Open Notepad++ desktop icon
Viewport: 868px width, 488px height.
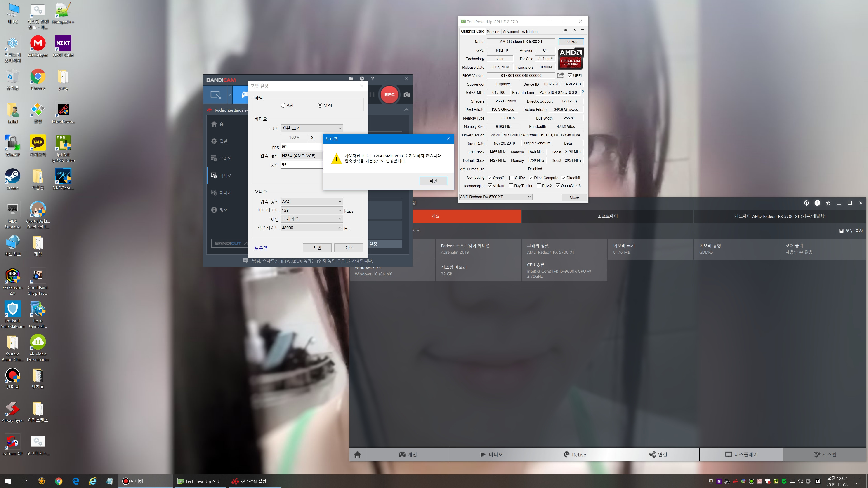click(63, 13)
